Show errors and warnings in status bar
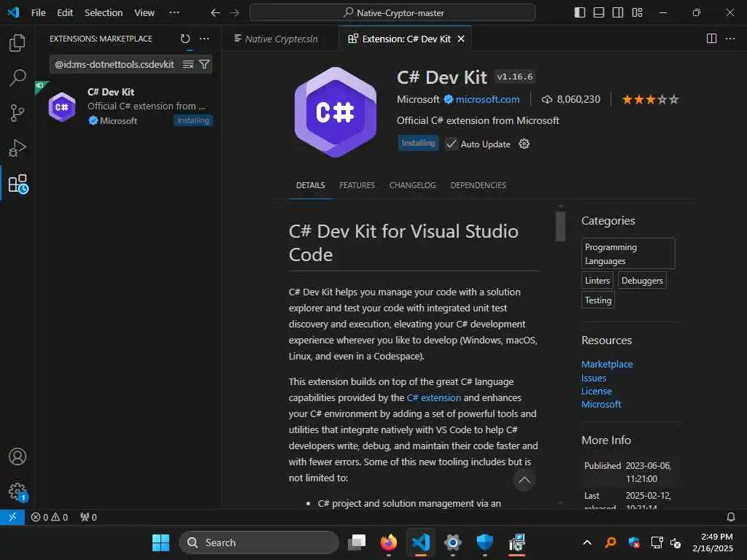747x560 pixels. point(50,517)
